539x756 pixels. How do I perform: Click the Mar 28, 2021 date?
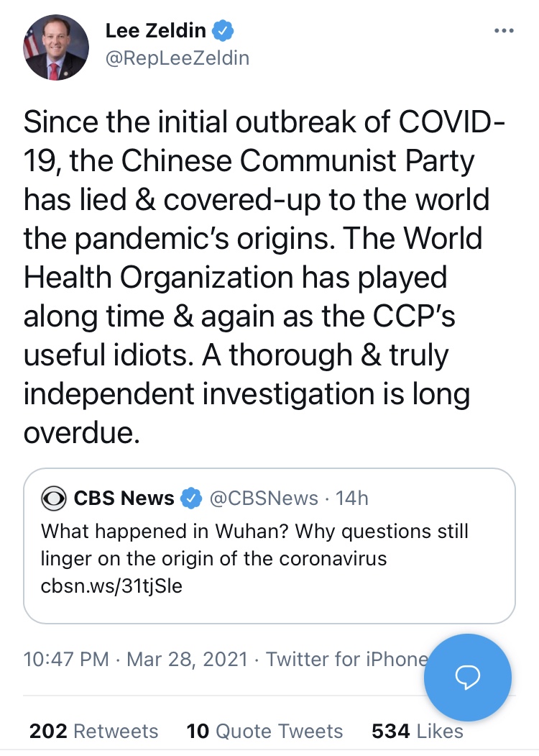coord(187,659)
